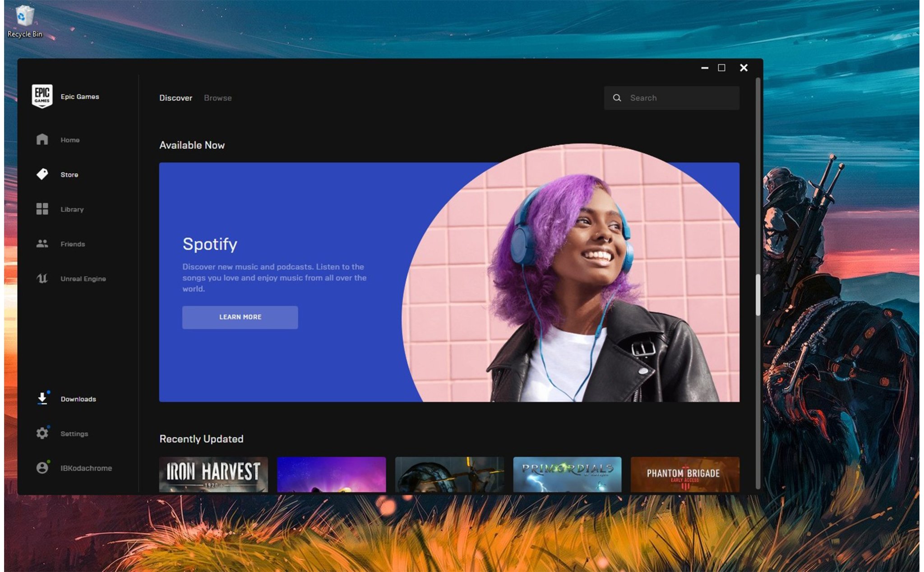
Task: Close the Epic Games launcher window
Action: click(744, 68)
